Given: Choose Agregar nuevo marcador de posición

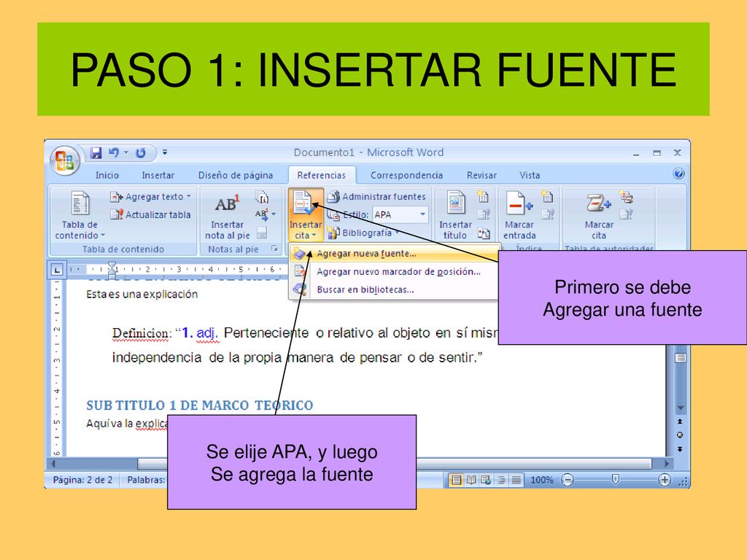Looking at the screenshot, I should (x=395, y=272).
